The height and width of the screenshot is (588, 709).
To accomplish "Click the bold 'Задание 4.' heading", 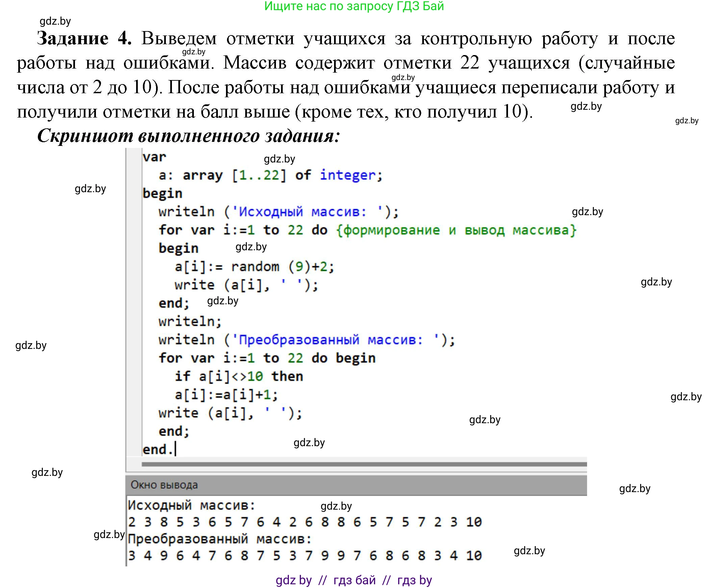I will [84, 38].
